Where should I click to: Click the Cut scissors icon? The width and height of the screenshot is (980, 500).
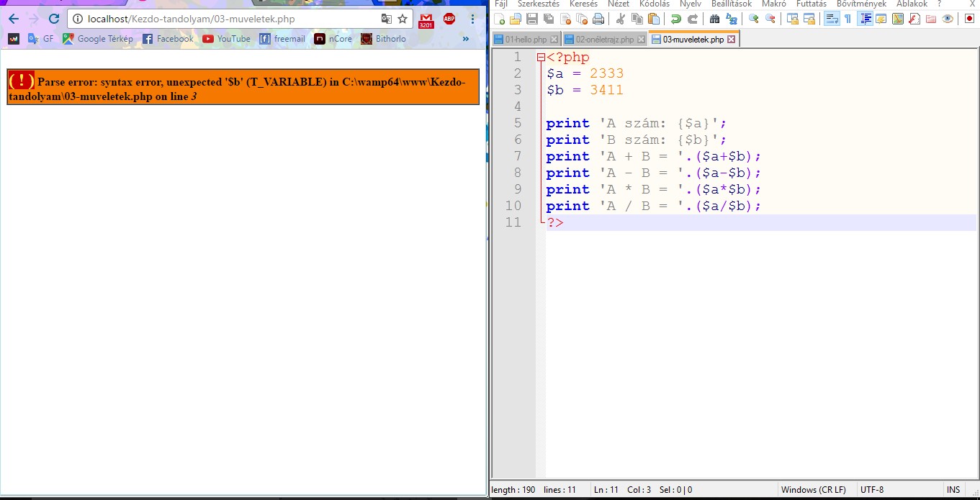[620, 19]
